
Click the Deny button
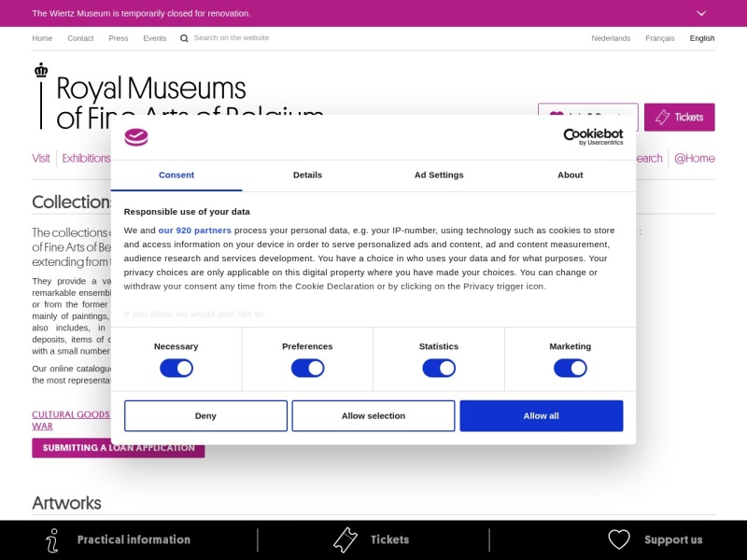(205, 415)
